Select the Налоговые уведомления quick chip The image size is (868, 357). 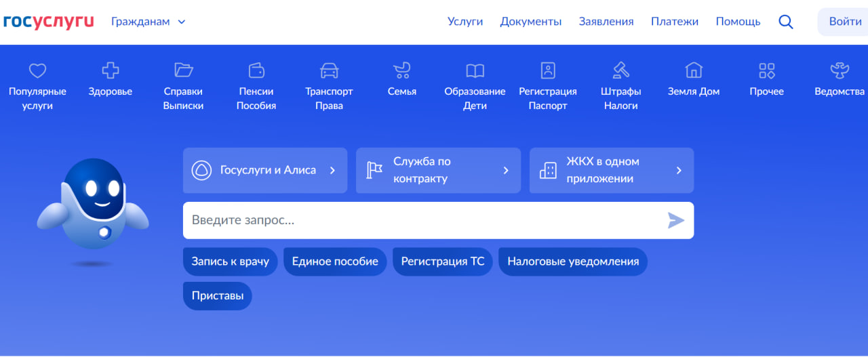point(573,261)
